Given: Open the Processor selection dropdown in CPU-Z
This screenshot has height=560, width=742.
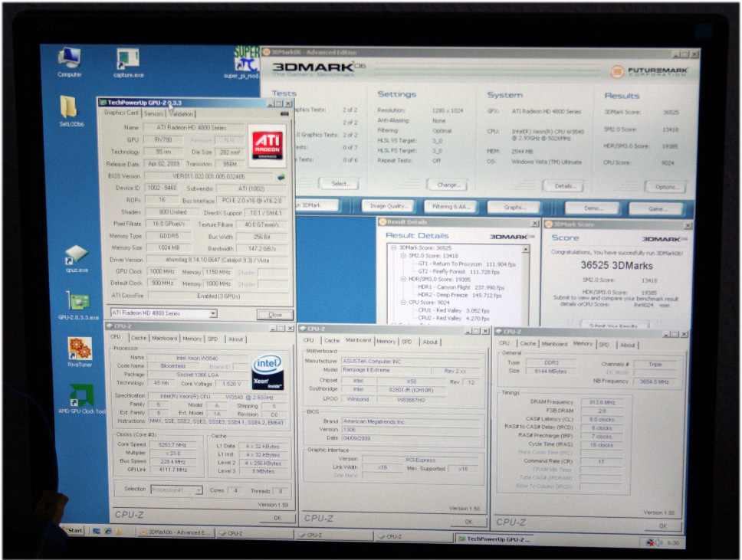Looking at the screenshot, I should (x=199, y=490).
